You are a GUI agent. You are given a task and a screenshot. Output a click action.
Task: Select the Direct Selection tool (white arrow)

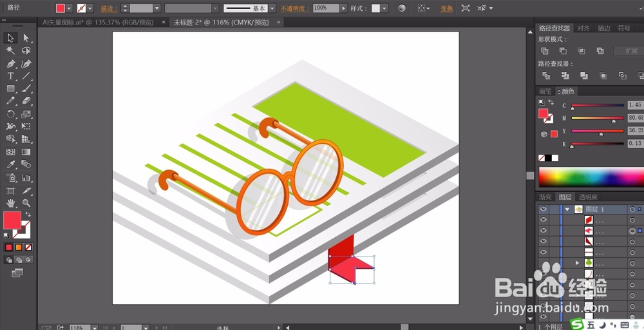coord(26,38)
